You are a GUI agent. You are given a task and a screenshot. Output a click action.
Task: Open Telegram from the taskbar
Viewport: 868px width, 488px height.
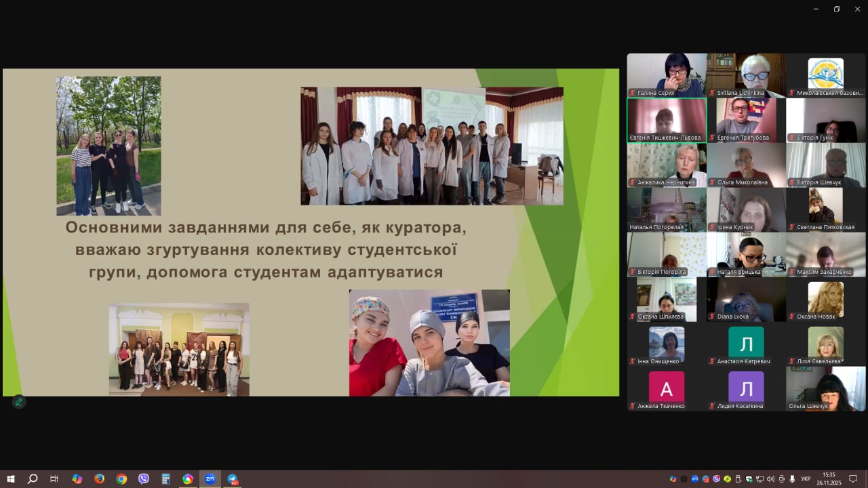click(233, 479)
